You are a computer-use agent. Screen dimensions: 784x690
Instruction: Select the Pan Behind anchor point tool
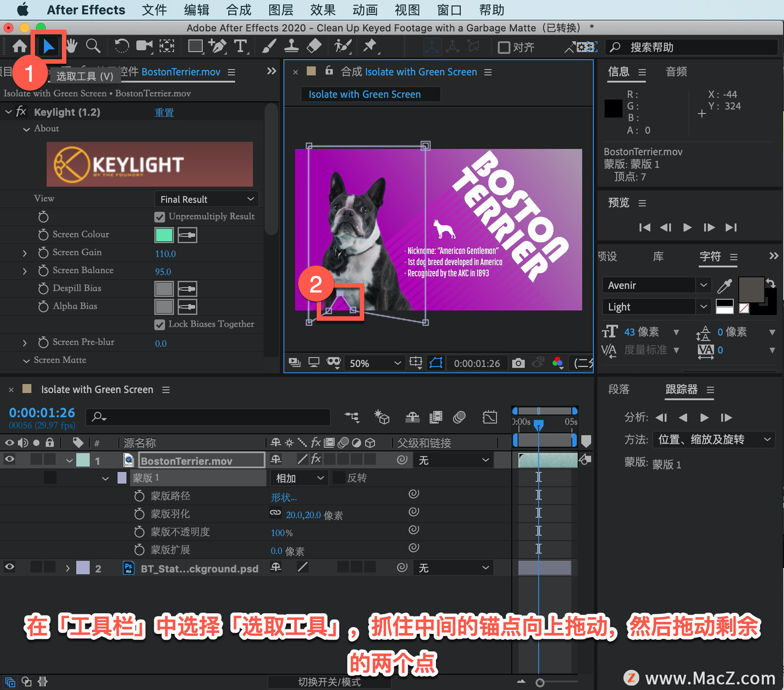point(167,46)
